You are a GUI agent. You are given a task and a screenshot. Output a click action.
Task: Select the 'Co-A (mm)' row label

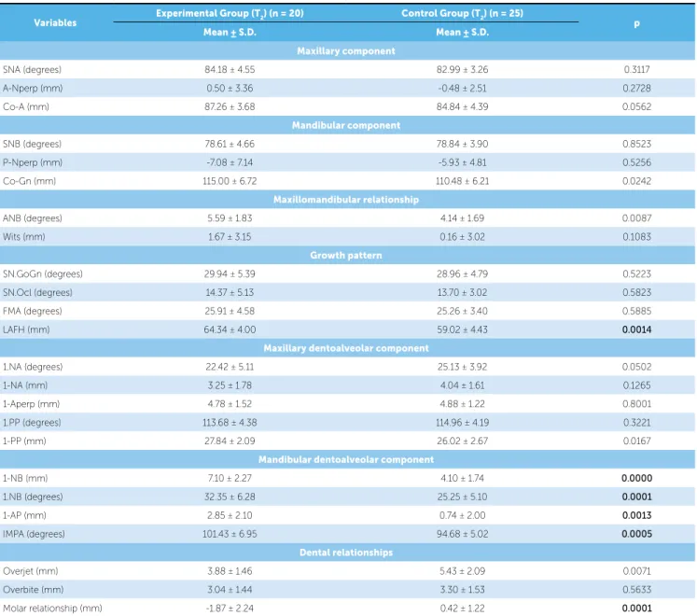coord(26,107)
